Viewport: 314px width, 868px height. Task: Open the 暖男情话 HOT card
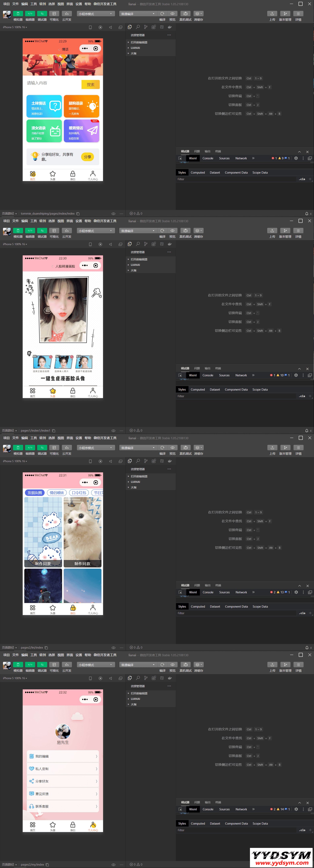82,131
